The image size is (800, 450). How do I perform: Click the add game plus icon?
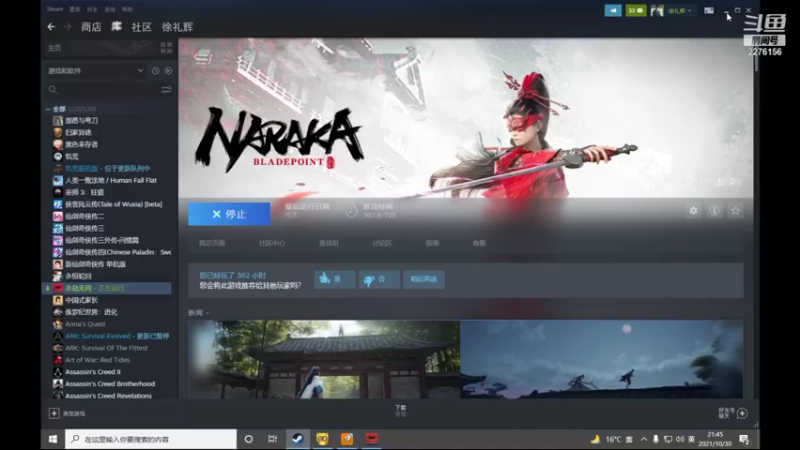[54, 413]
